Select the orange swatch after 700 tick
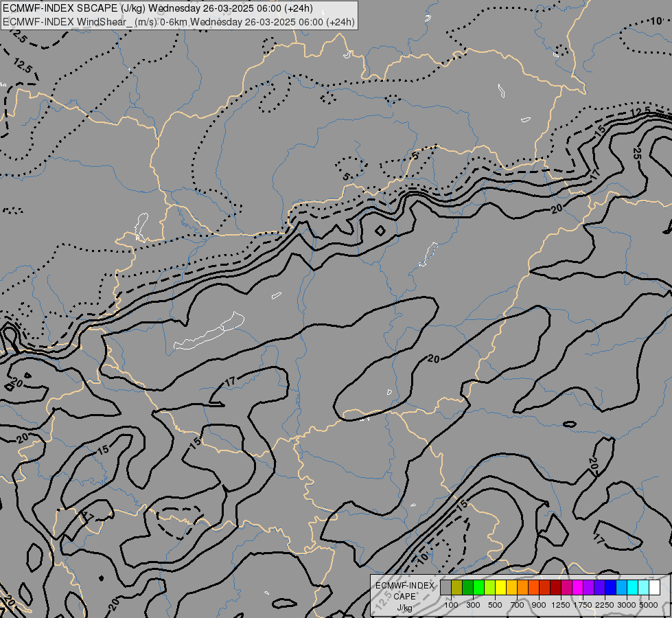The width and height of the screenshot is (672, 618). point(523,588)
